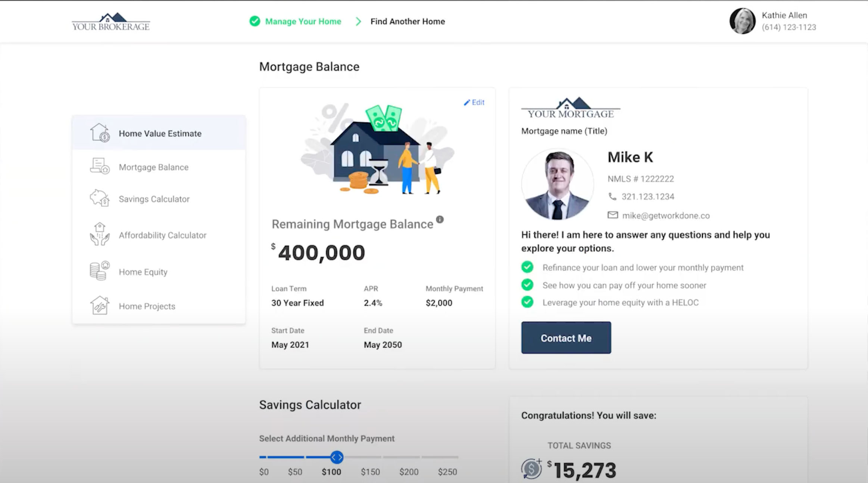This screenshot has width=868, height=483.
Task: Click the Edit link on mortgage card
Action: pos(474,102)
